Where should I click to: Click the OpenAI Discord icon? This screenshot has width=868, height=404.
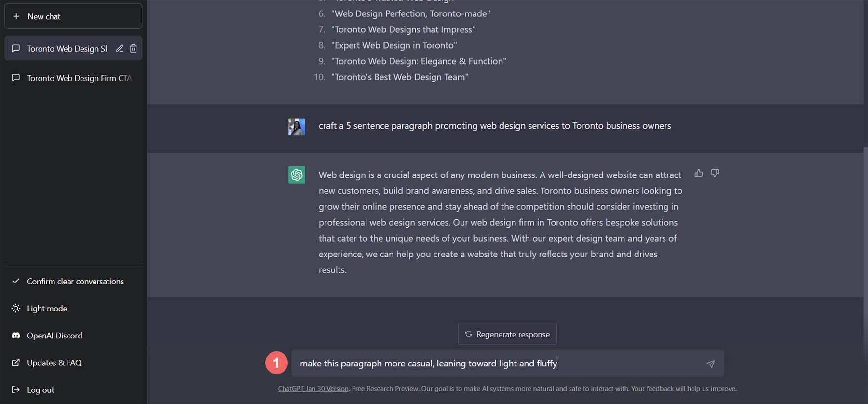click(x=16, y=336)
